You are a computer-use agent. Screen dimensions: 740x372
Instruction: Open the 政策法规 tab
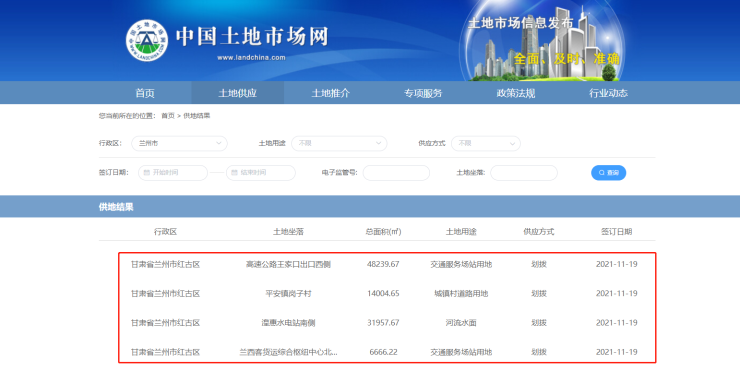(515, 93)
